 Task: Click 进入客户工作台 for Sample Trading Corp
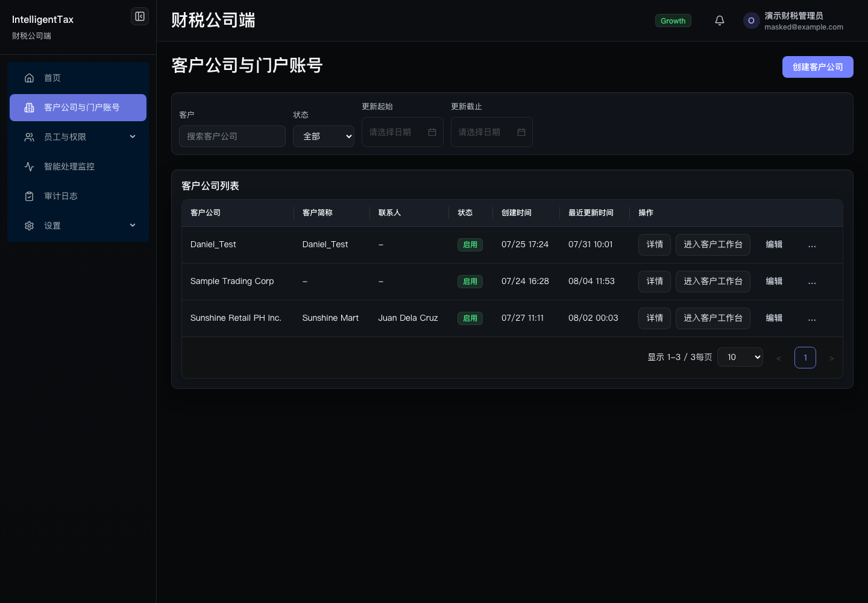(x=713, y=282)
